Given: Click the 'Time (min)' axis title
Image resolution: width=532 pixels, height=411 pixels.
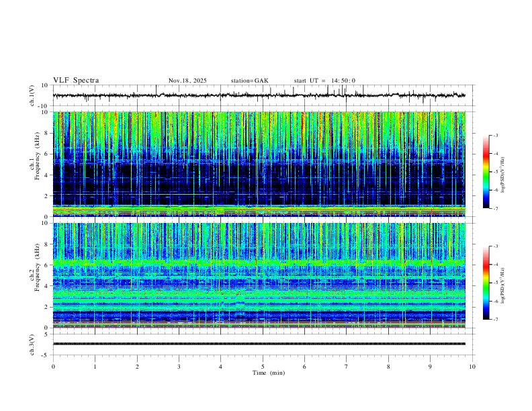Looking at the screenshot, I should pos(269,373).
